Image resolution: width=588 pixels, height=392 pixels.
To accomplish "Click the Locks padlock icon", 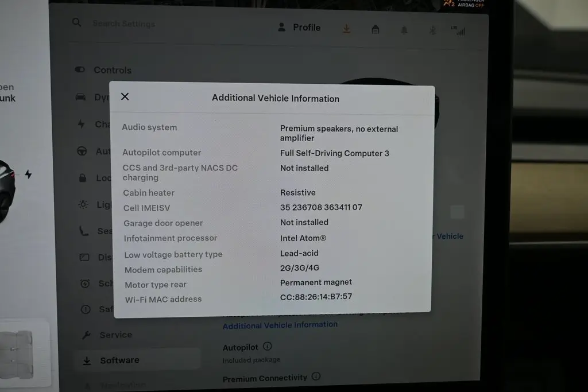I will tap(83, 178).
